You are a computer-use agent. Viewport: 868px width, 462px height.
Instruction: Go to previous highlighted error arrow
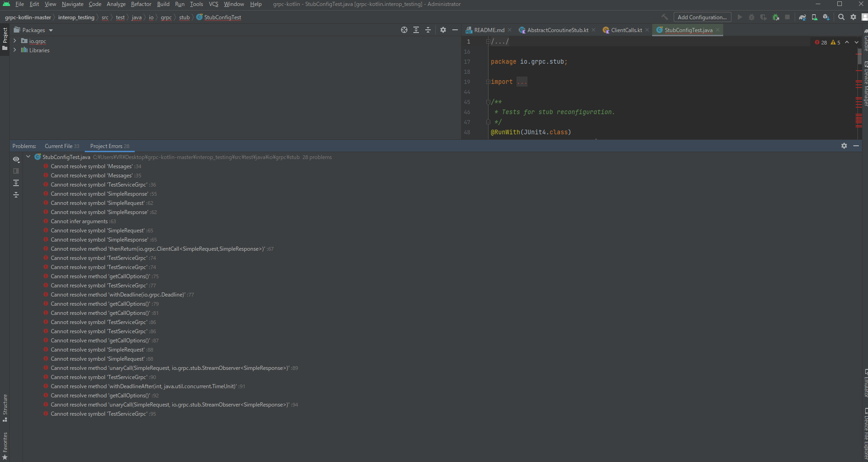847,42
